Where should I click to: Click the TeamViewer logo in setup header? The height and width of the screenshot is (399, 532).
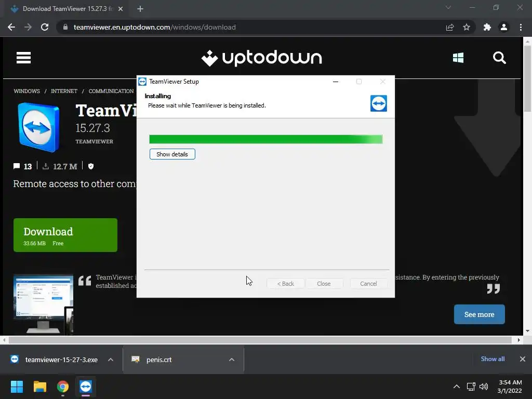[379, 103]
